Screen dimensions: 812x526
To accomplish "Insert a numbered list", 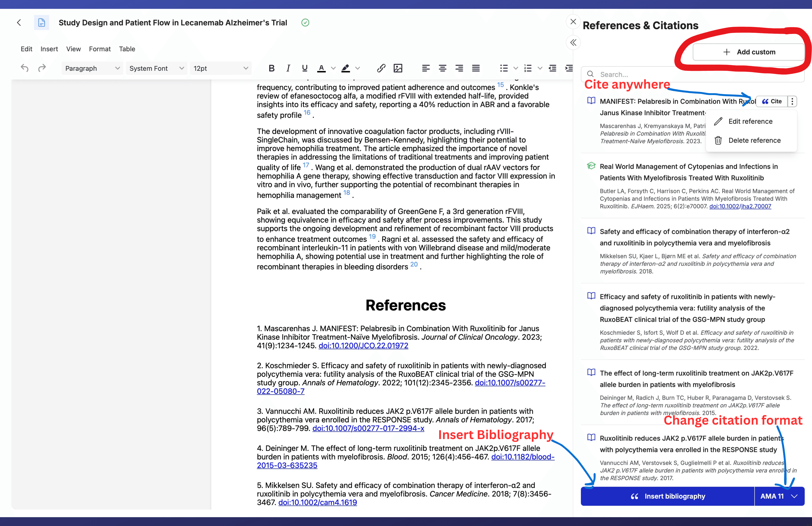I will (528, 68).
